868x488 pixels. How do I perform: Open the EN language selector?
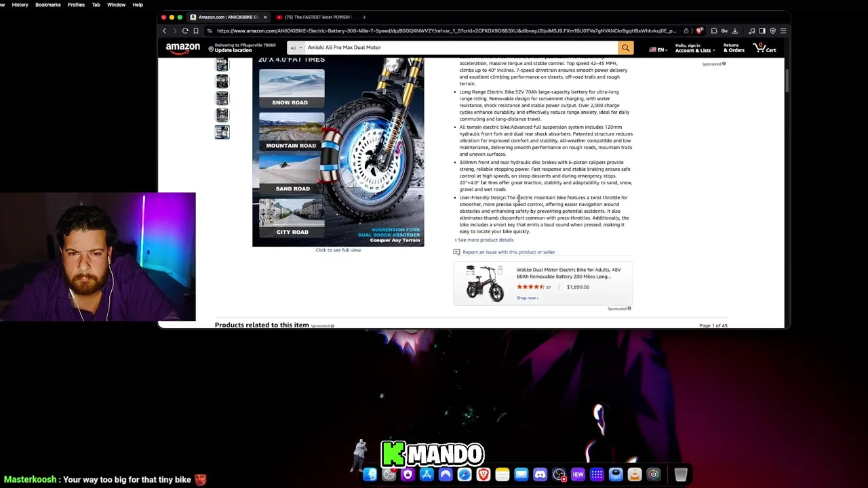pos(656,49)
